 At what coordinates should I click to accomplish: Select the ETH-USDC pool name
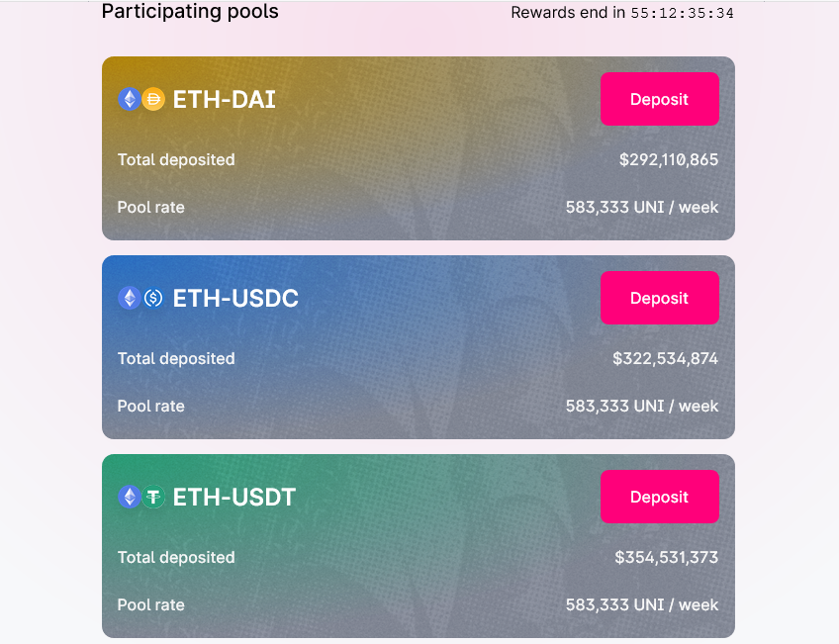(x=235, y=298)
